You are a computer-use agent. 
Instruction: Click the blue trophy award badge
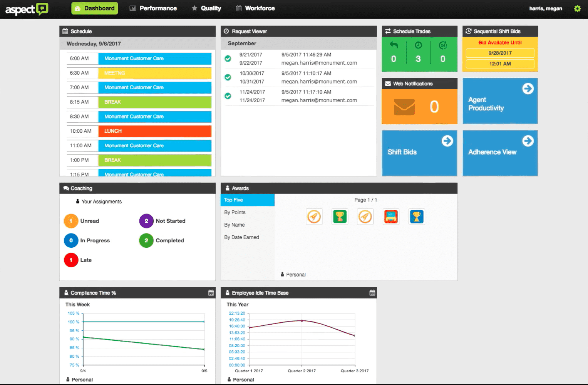pos(417,217)
